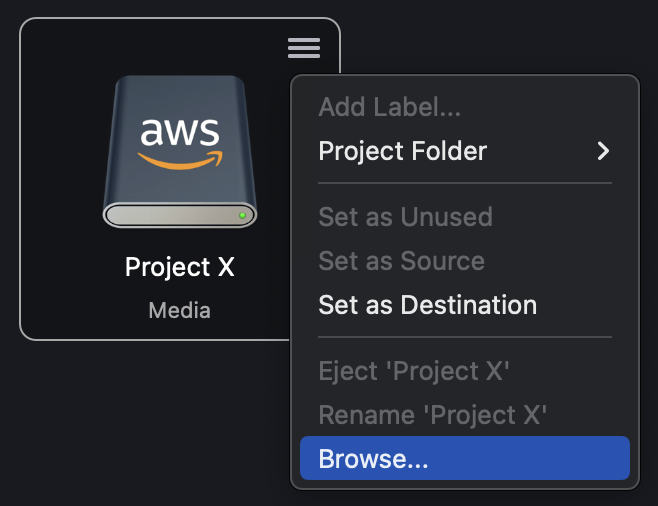Choose Add Label... from context menu
Viewport: 658px width, 506px height.
point(390,107)
